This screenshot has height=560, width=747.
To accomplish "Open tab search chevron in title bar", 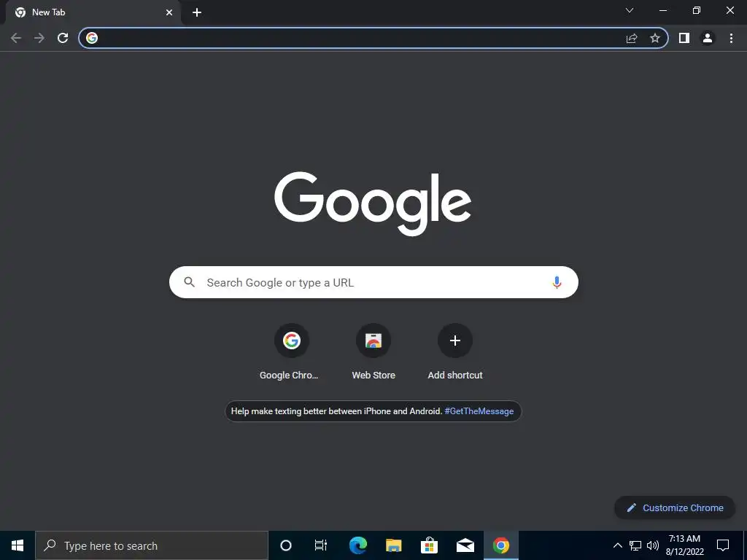I will tap(630, 10).
